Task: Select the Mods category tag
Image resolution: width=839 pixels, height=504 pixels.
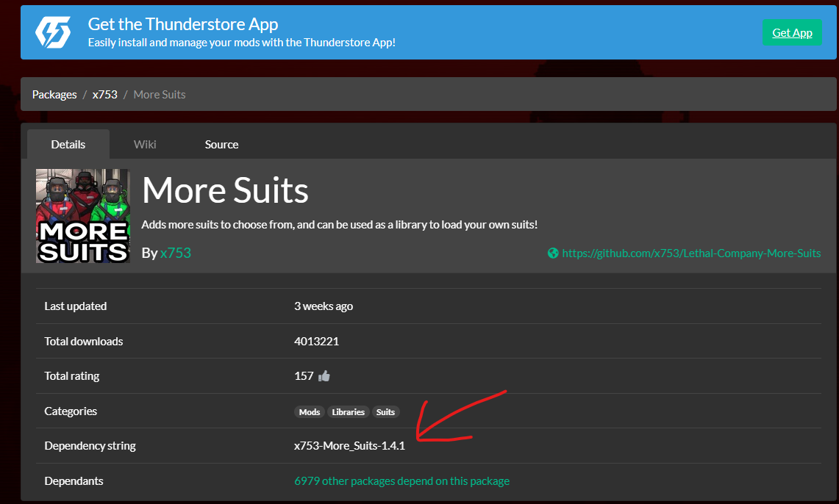Action: (x=310, y=412)
